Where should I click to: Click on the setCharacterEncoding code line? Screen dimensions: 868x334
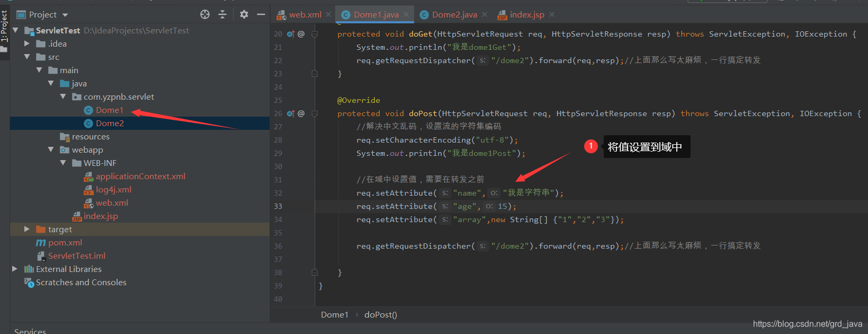[x=437, y=140]
